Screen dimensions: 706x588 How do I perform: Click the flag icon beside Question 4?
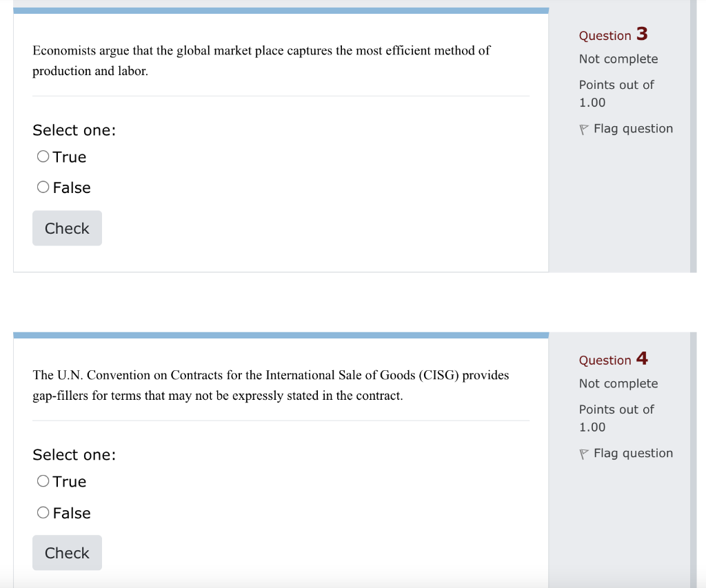(583, 453)
